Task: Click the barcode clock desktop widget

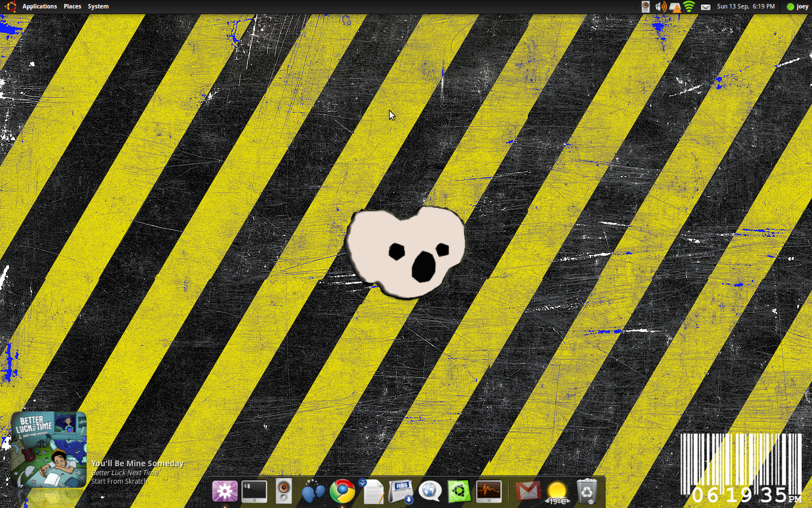Action: coord(741,468)
